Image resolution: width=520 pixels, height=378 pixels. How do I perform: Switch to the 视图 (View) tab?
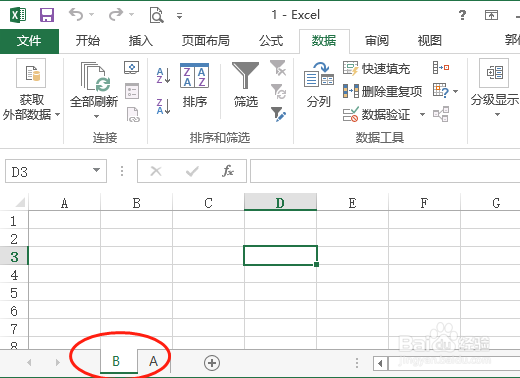point(430,41)
